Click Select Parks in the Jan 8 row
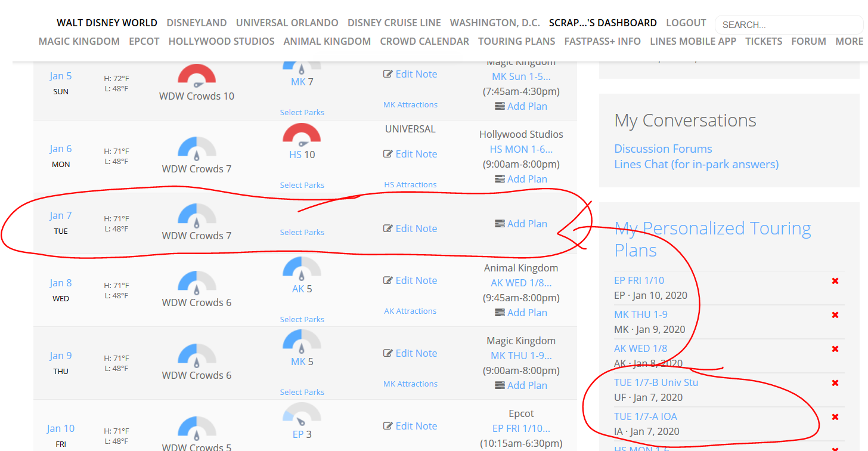Image resolution: width=868 pixels, height=451 pixels. tap(302, 319)
